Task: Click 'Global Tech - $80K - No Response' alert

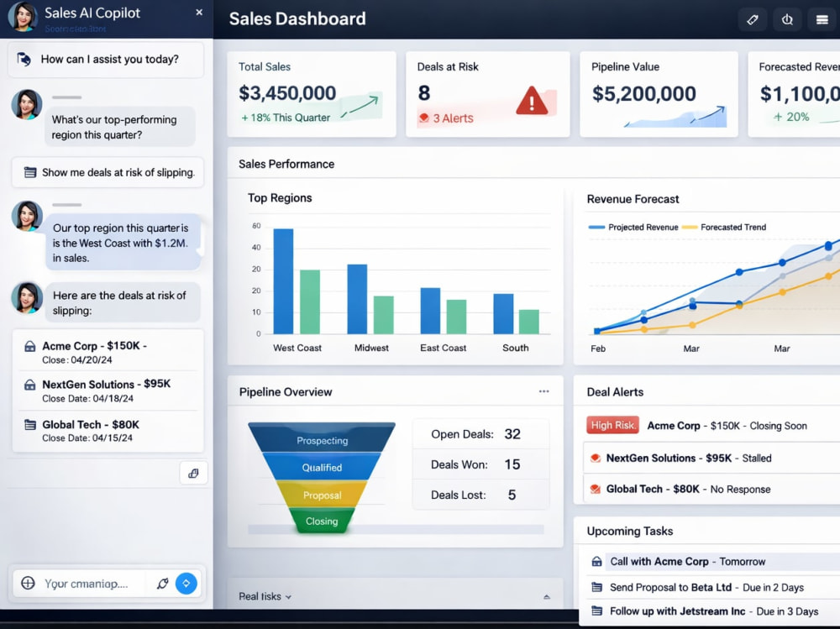Action: tap(712, 489)
